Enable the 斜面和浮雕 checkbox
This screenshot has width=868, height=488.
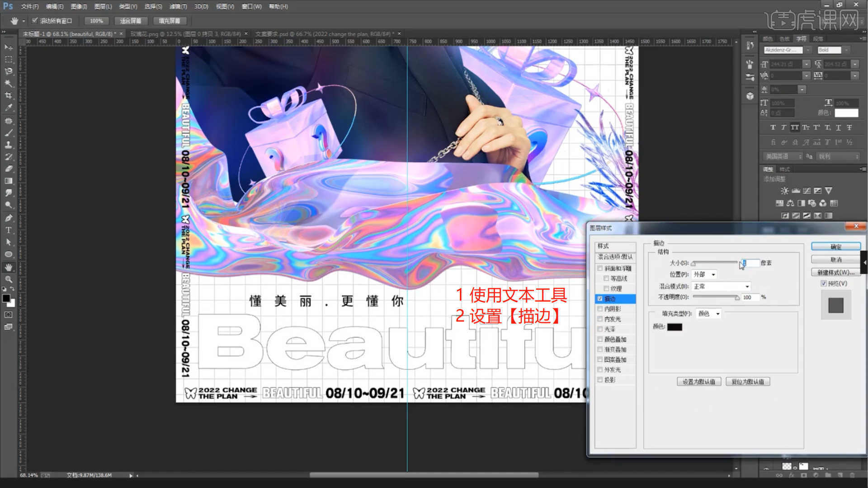(600, 268)
